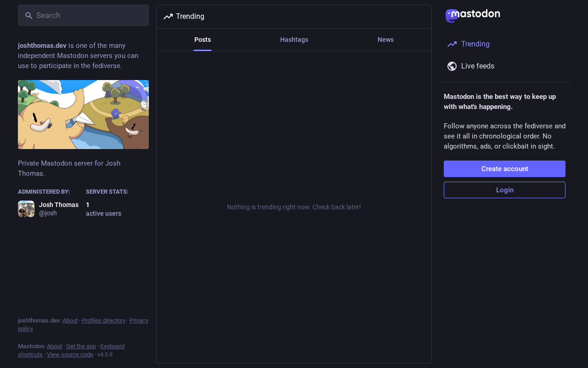Screen dimensions: 588x368
Task: Click 'Mastodon is the best way' headline
Action: tap(500, 102)
